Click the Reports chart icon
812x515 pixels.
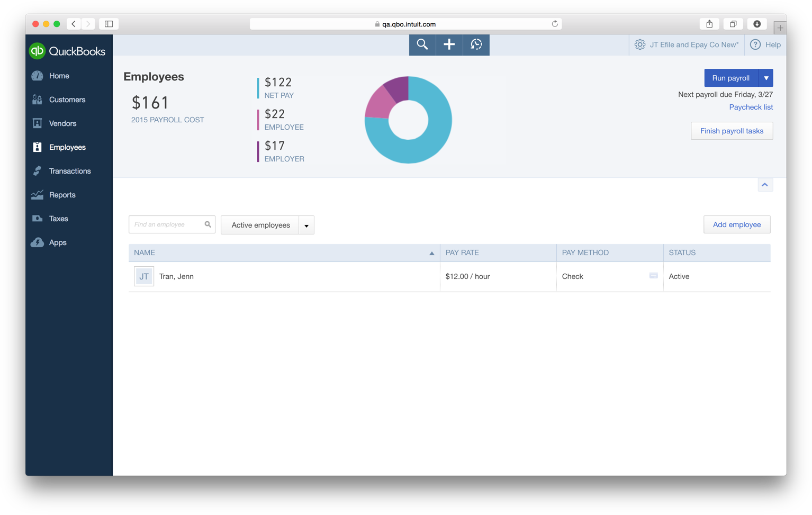[x=37, y=195]
